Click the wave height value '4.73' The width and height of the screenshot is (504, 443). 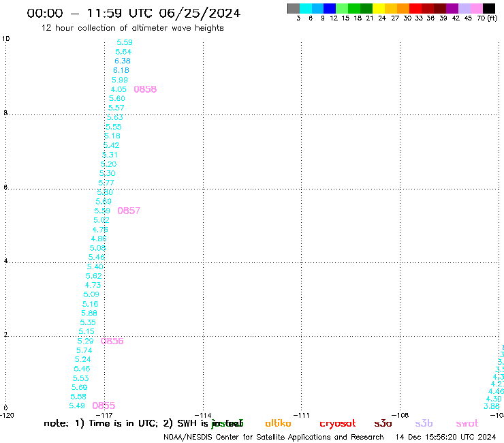click(93, 285)
